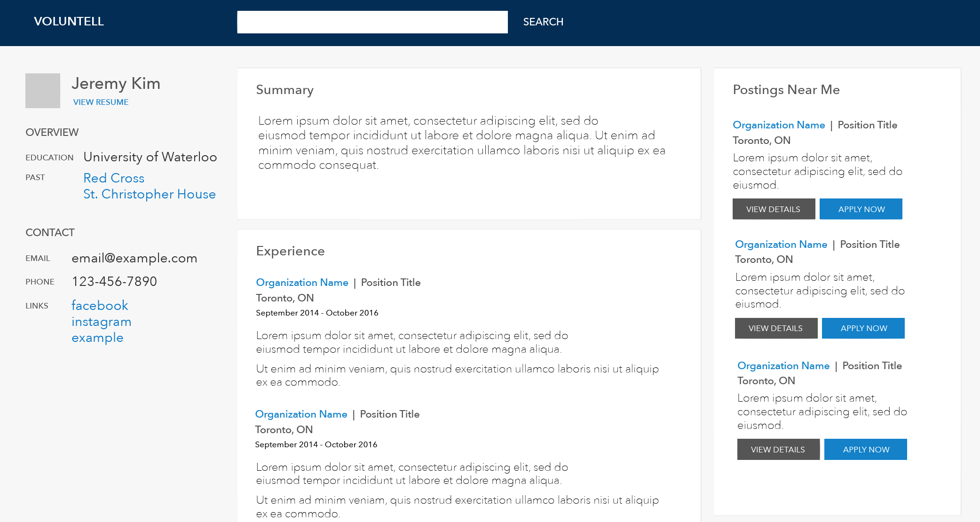Open first posting's Organization Name link

pyautogui.click(x=779, y=125)
